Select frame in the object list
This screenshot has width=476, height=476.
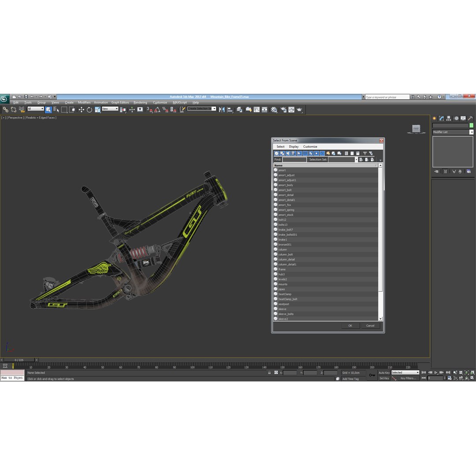tap(326, 269)
